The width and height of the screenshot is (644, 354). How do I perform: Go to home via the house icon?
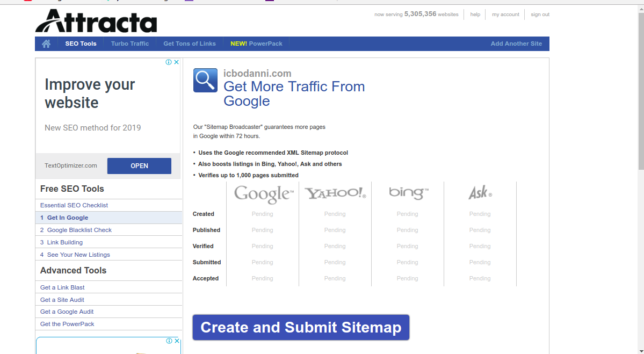[46, 44]
